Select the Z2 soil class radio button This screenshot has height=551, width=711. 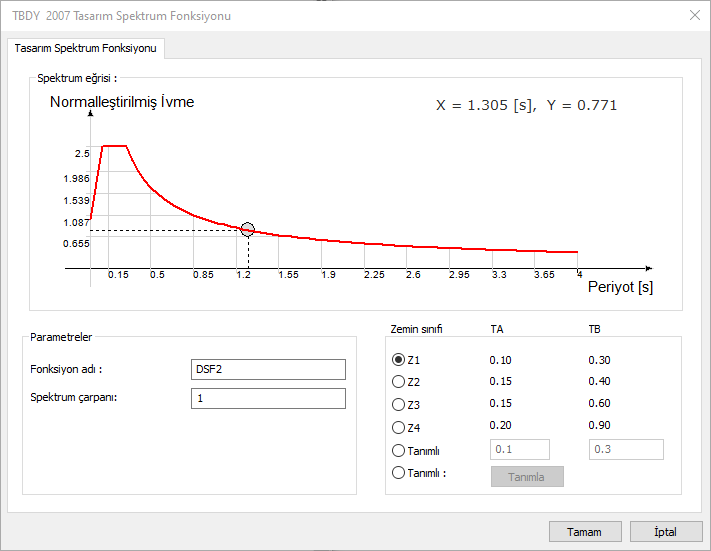point(398,381)
